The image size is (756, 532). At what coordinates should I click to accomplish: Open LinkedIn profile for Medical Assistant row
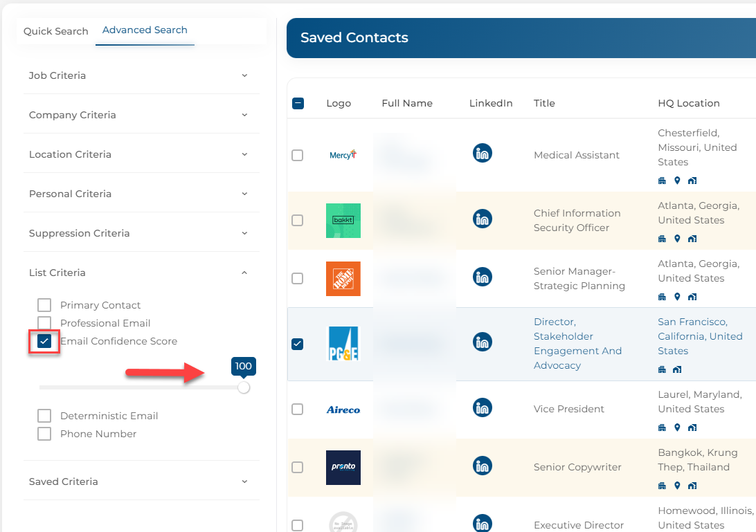coord(482,154)
